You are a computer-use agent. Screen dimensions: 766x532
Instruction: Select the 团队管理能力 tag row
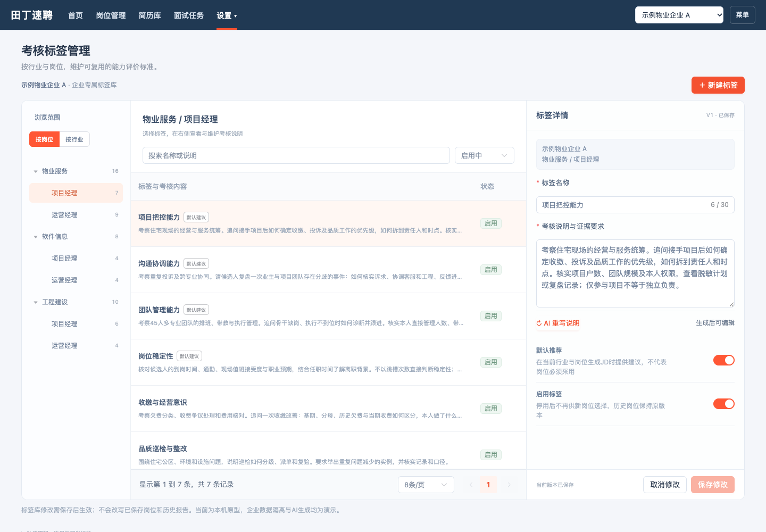(x=328, y=316)
